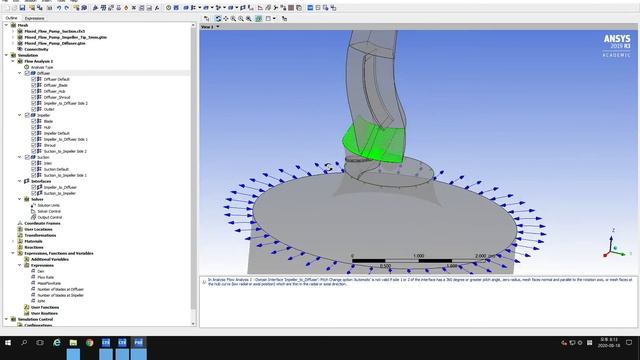Toggle the Suction_to_Impeller interface checkbox

tap(34, 193)
